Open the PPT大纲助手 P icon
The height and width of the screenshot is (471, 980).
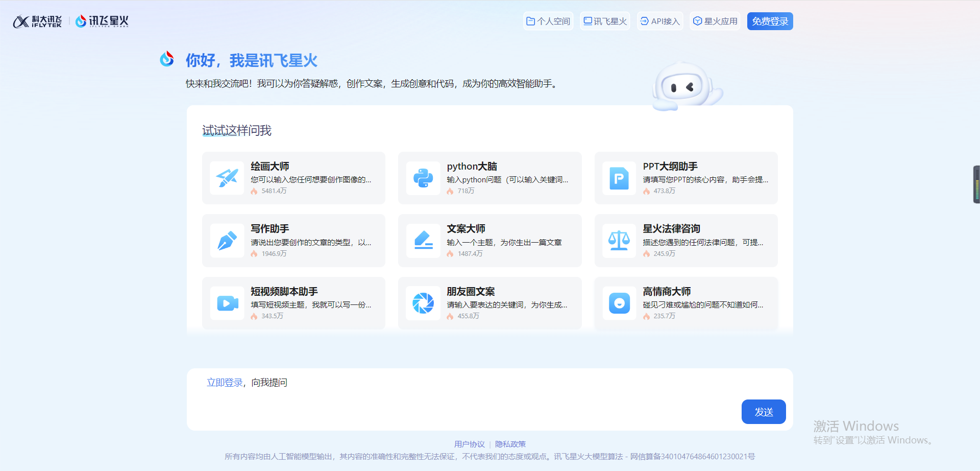pyautogui.click(x=619, y=178)
